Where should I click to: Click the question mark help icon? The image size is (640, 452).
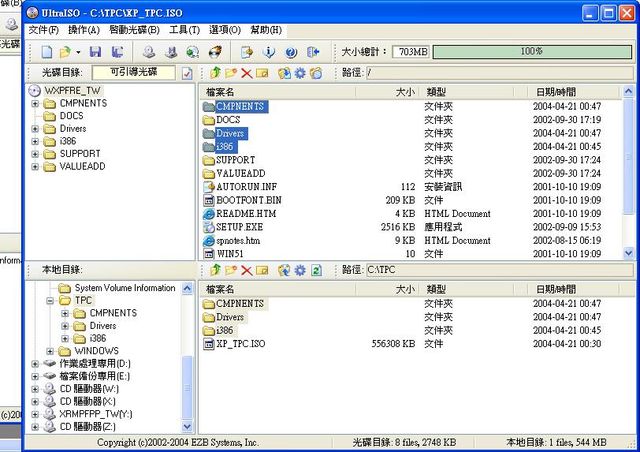291,52
